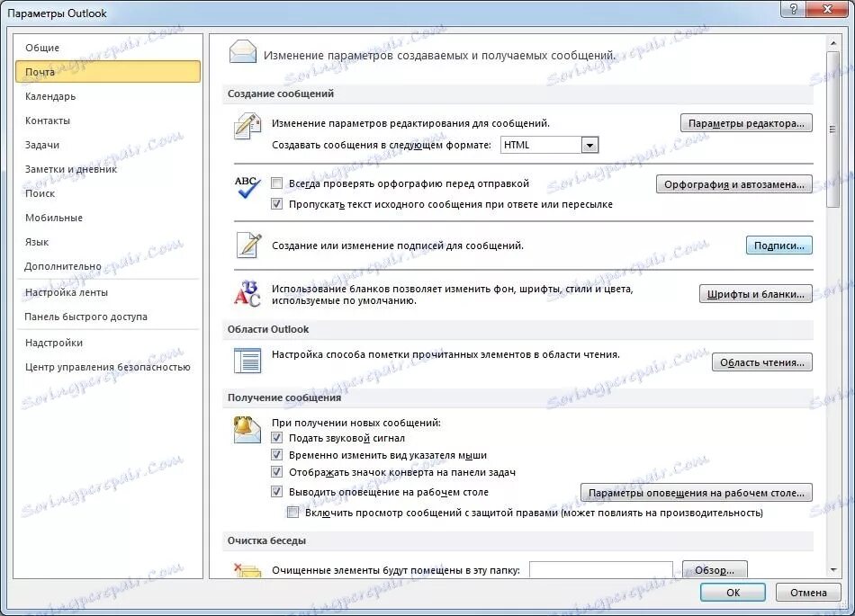This screenshot has height=616, width=855.
Task: Confirm settings with OK button
Action: pos(733,593)
